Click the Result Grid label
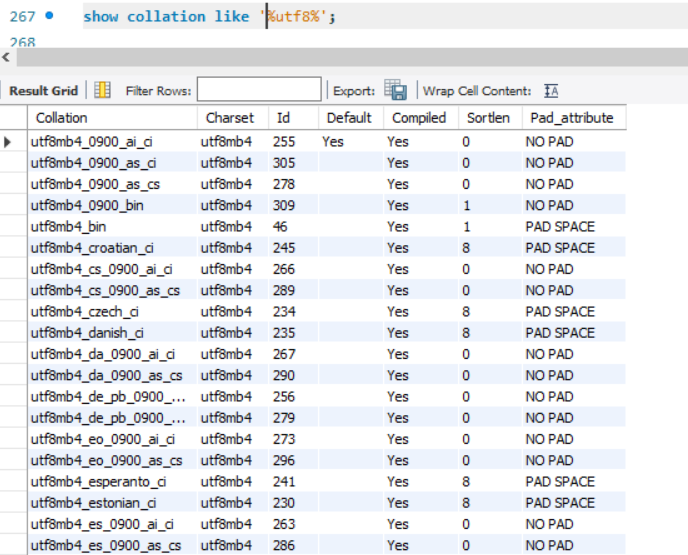688x555 pixels. click(x=43, y=91)
